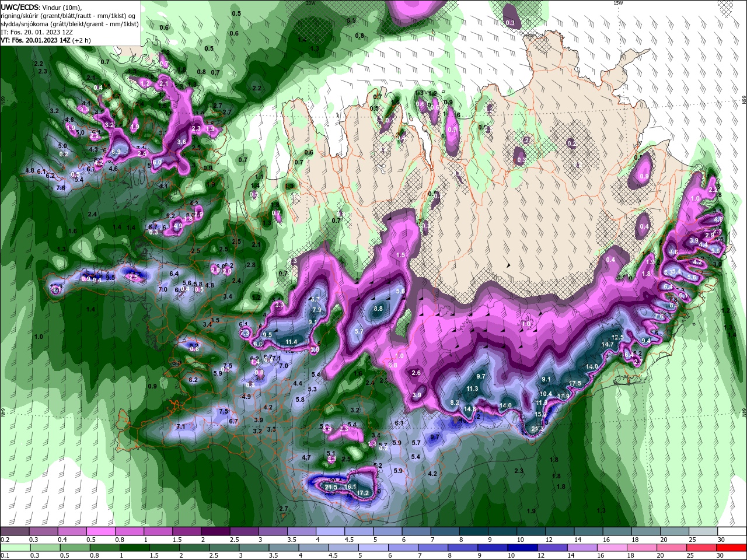
Task: Click the precipitation value 10.4
Action: tap(546, 394)
